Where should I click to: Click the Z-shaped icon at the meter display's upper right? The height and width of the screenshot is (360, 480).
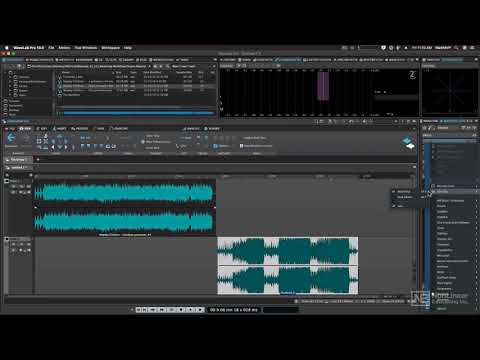(x=413, y=75)
